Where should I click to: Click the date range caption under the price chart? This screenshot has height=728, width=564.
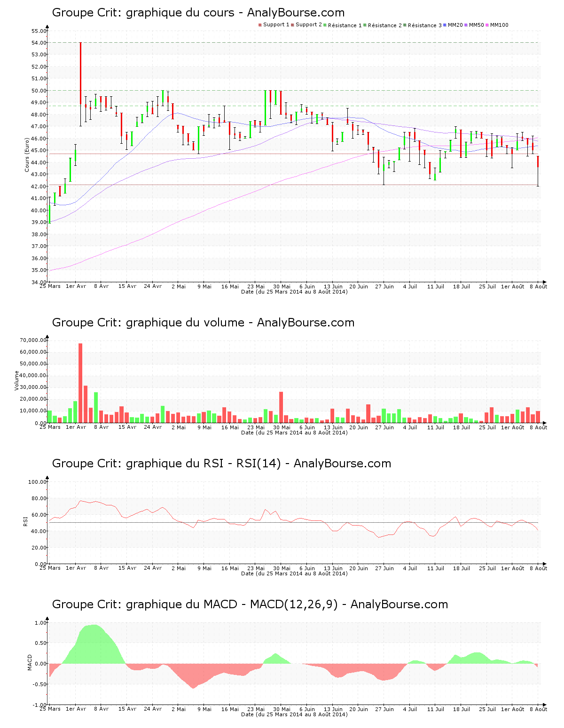(294, 292)
